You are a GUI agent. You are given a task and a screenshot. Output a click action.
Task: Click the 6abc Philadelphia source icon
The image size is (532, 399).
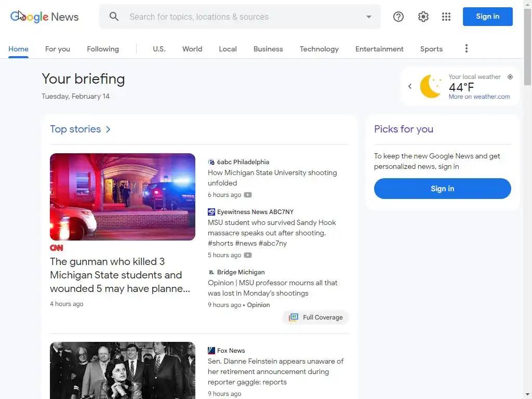211,162
